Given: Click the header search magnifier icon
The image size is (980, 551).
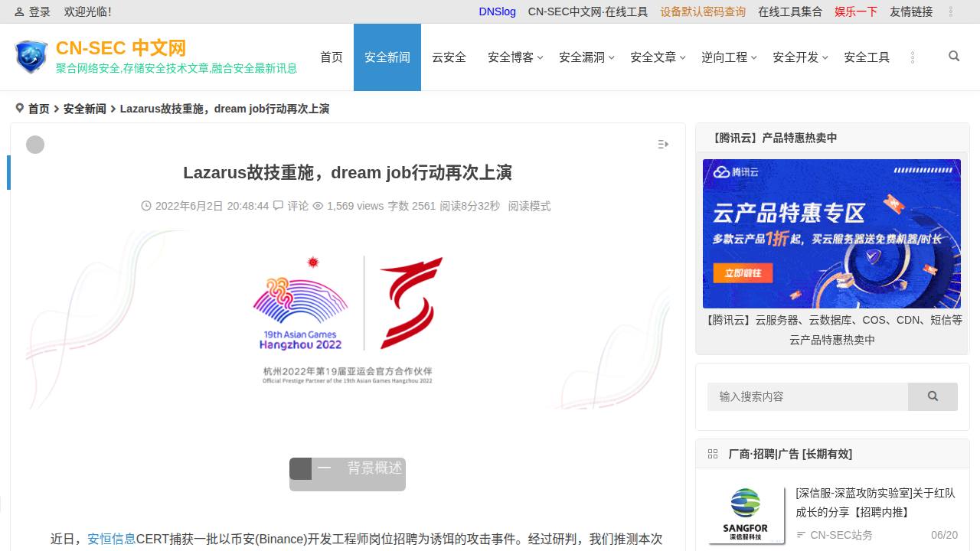Looking at the screenshot, I should click(x=954, y=56).
